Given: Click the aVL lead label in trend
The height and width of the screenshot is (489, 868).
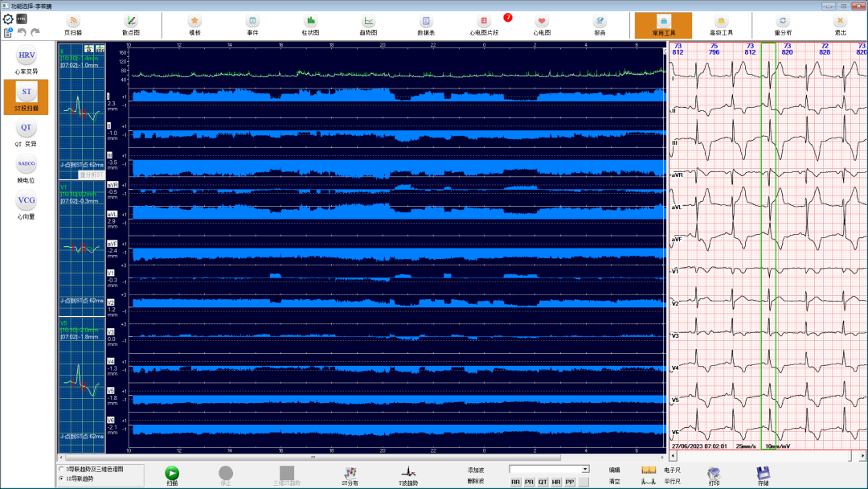Looking at the screenshot, I should click(113, 214).
